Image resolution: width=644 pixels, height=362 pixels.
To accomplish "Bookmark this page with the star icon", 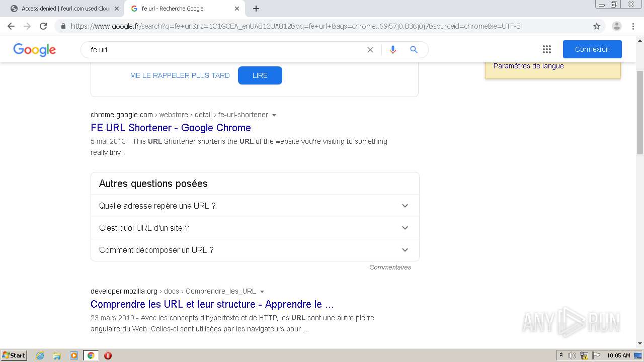I will 597,26.
